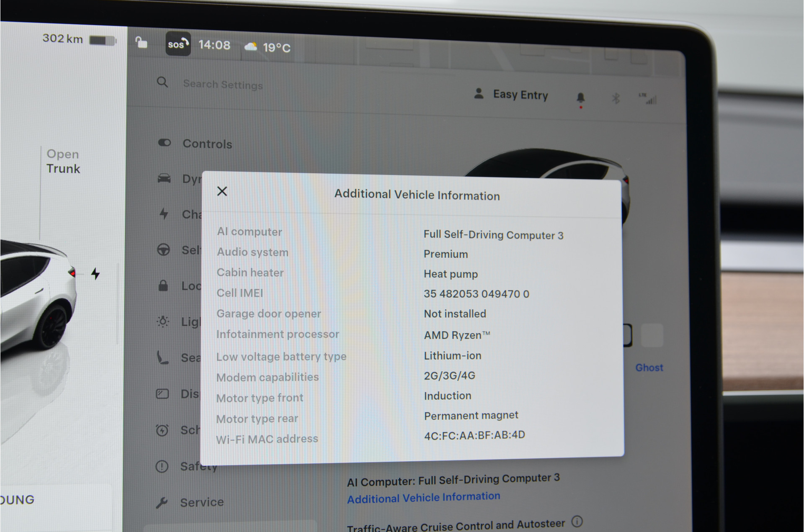Tap the battery level icon
The image size is (804, 532).
click(103, 41)
